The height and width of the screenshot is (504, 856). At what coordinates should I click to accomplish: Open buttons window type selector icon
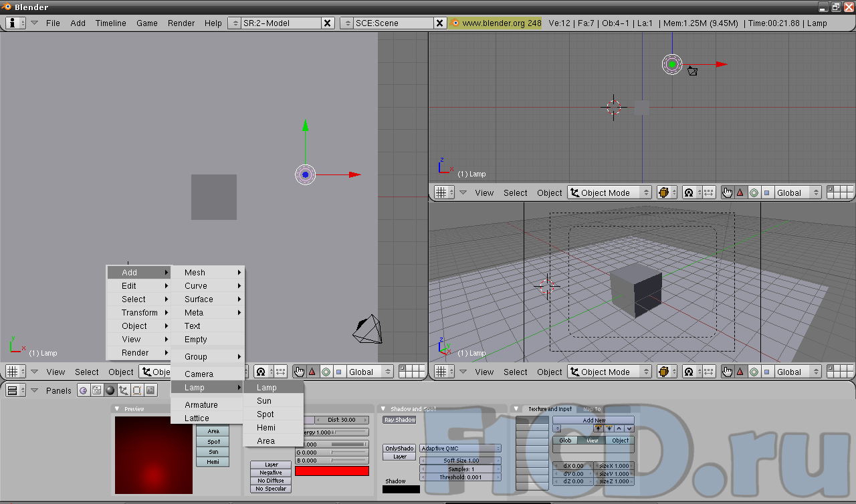click(15, 390)
